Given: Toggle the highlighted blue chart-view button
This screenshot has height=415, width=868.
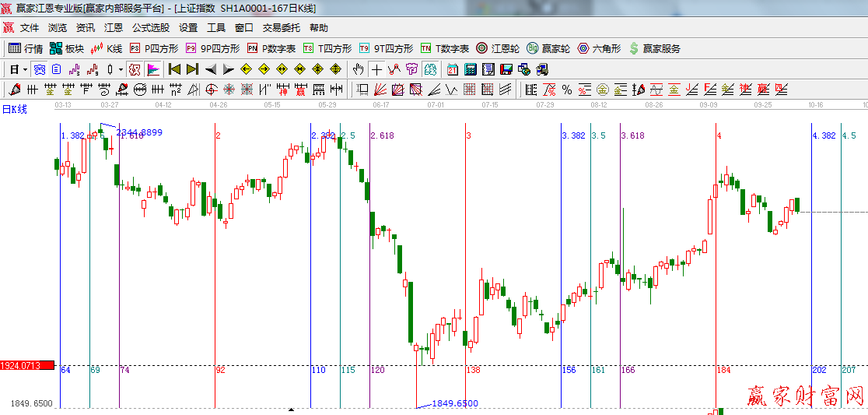Looking at the screenshot, I should click(x=40, y=69).
